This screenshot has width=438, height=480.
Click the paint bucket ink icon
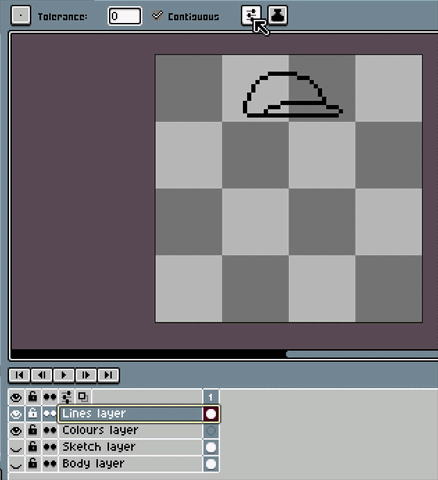coord(278,15)
